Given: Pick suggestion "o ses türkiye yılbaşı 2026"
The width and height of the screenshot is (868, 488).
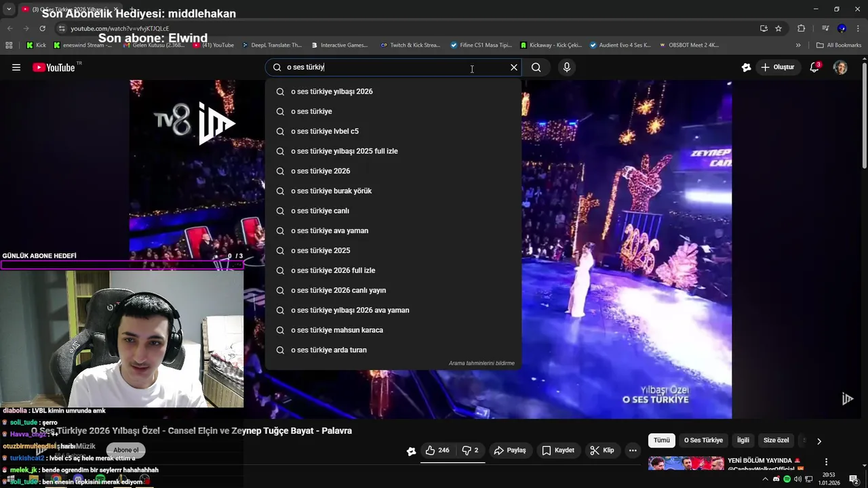Looking at the screenshot, I should coord(393,91).
